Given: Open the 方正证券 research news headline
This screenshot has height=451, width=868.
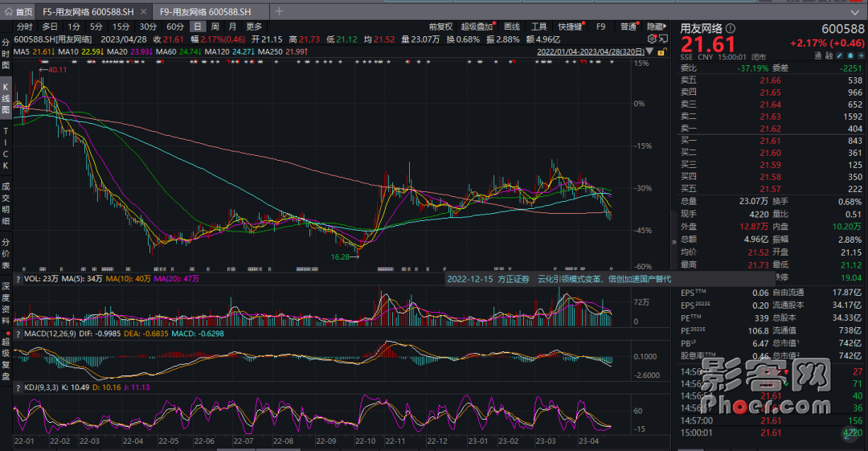Looking at the screenshot, I should [x=559, y=279].
